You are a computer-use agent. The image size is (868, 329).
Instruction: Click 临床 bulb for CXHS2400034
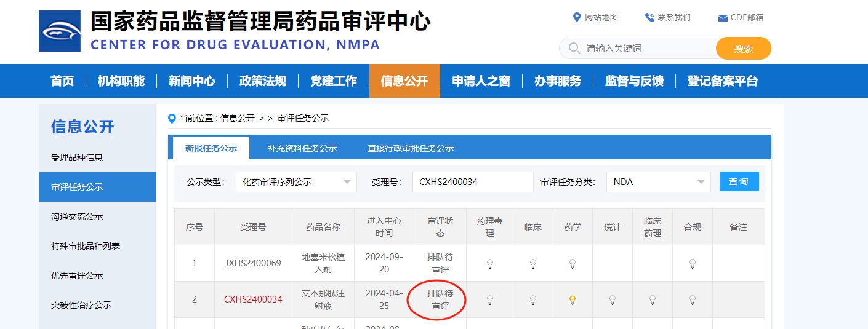coord(533,300)
